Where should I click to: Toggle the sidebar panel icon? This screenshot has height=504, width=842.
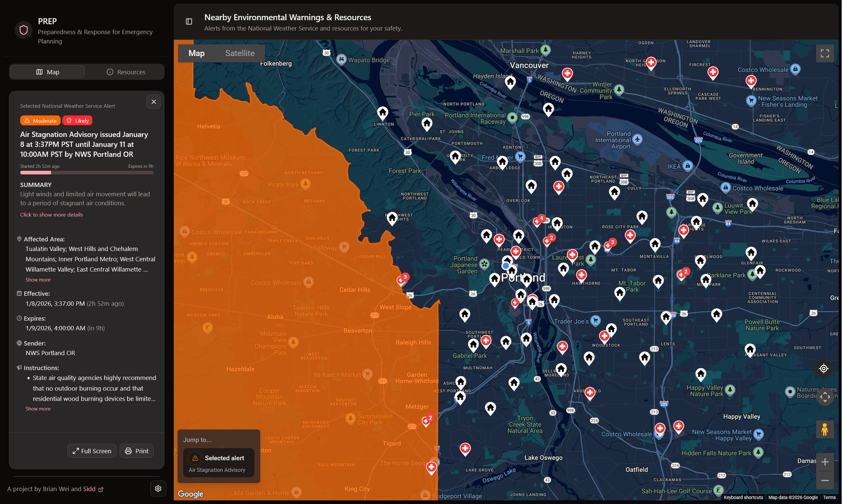(x=189, y=21)
